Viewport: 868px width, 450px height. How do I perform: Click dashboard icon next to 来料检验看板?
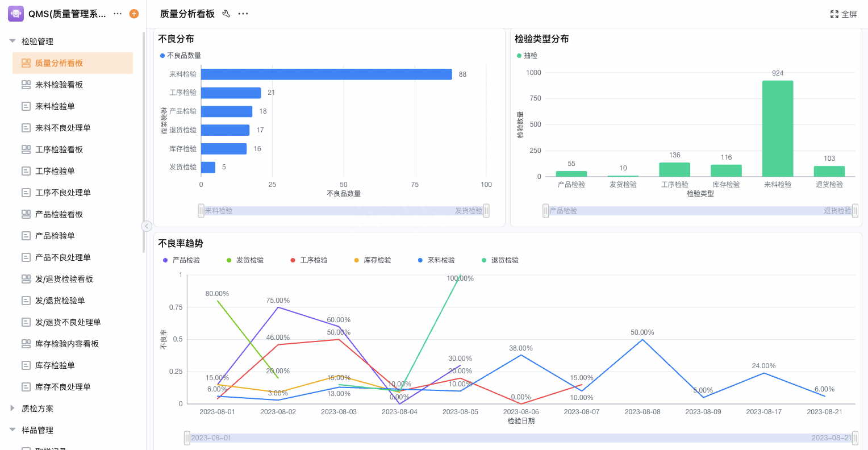pyautogui.click(x=26, y=85)
